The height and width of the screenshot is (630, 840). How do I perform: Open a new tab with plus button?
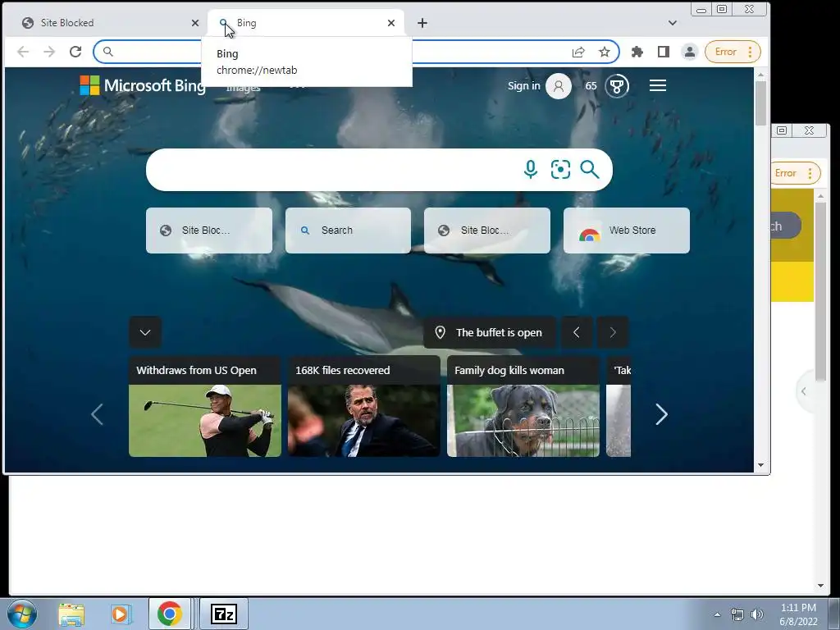[422, 23]
